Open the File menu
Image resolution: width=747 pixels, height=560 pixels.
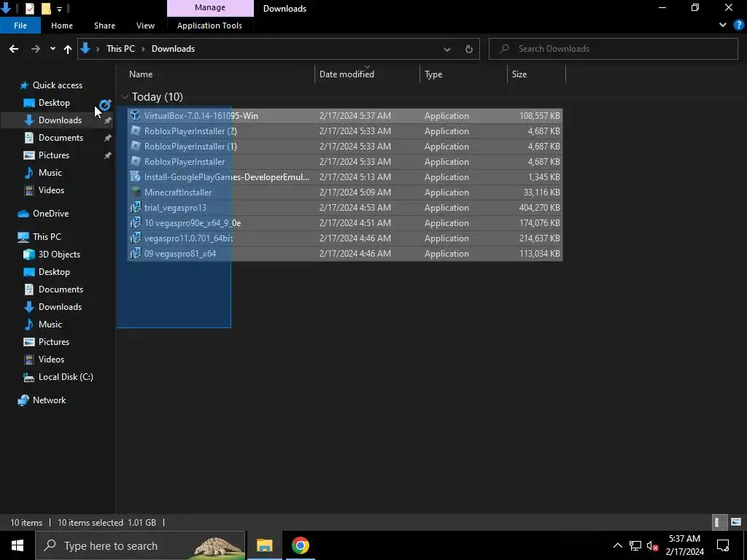pos(20,26)
